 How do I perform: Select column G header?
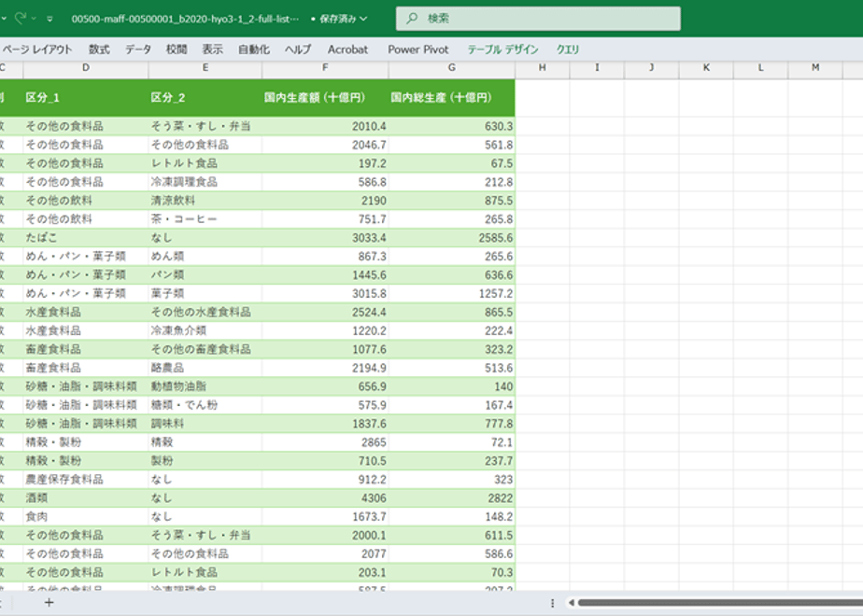click(452, 67)
